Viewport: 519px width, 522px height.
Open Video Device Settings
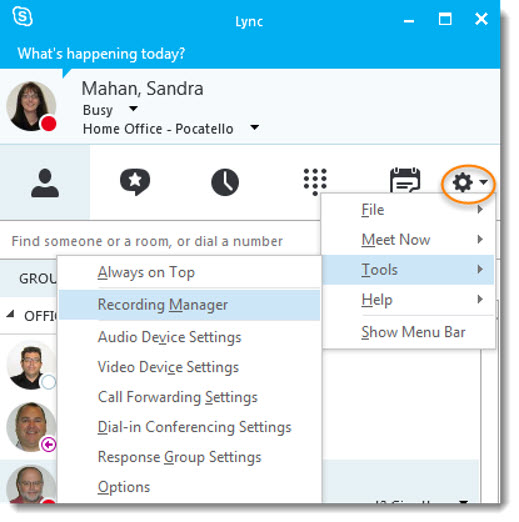[189, 367]
